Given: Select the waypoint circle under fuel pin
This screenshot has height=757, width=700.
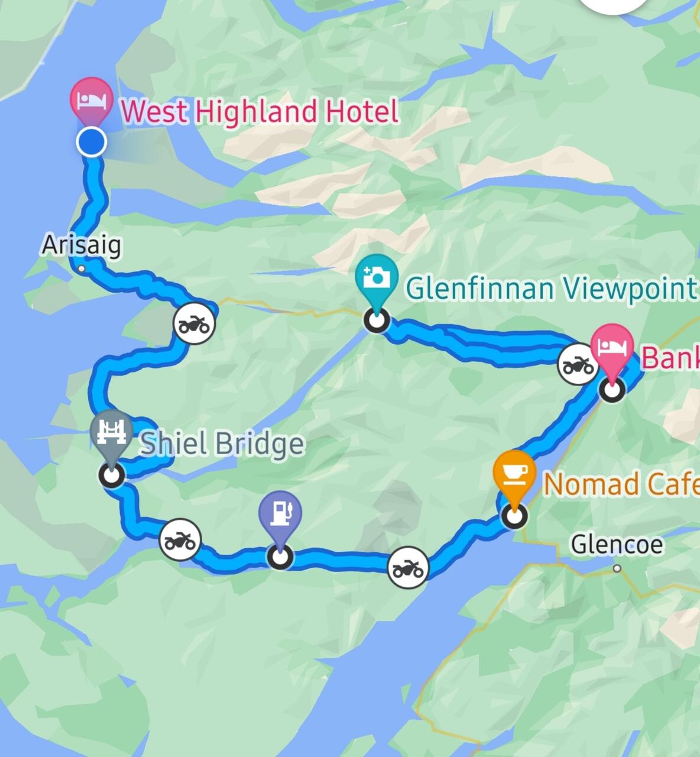Looking at the screenshot, I should [x=280, y=557].
